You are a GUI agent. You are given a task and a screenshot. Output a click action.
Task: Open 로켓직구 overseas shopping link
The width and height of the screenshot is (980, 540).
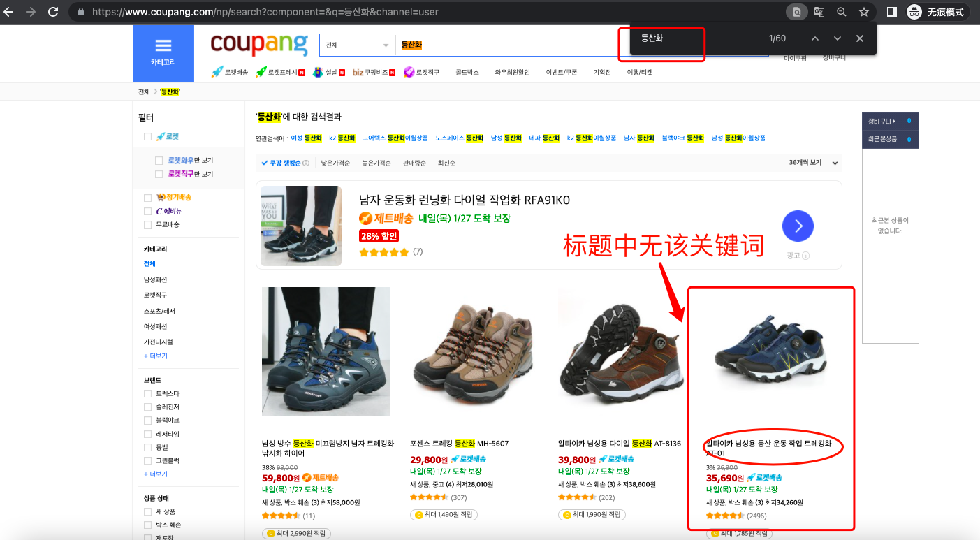tap(422, 72)
